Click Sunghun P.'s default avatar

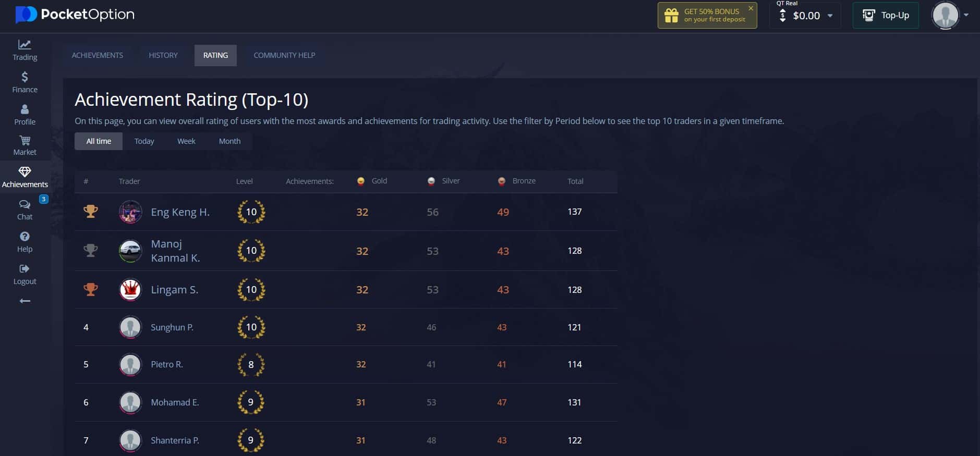pos(130,327)
